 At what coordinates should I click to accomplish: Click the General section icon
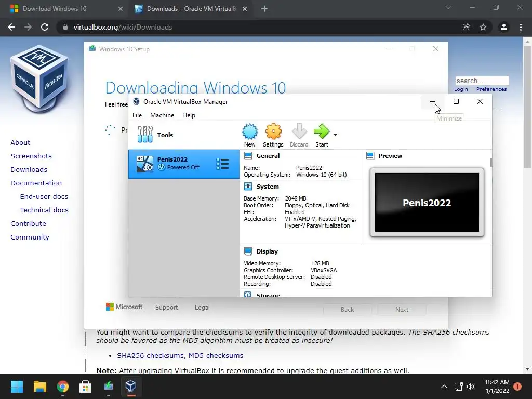click(248, 156)
